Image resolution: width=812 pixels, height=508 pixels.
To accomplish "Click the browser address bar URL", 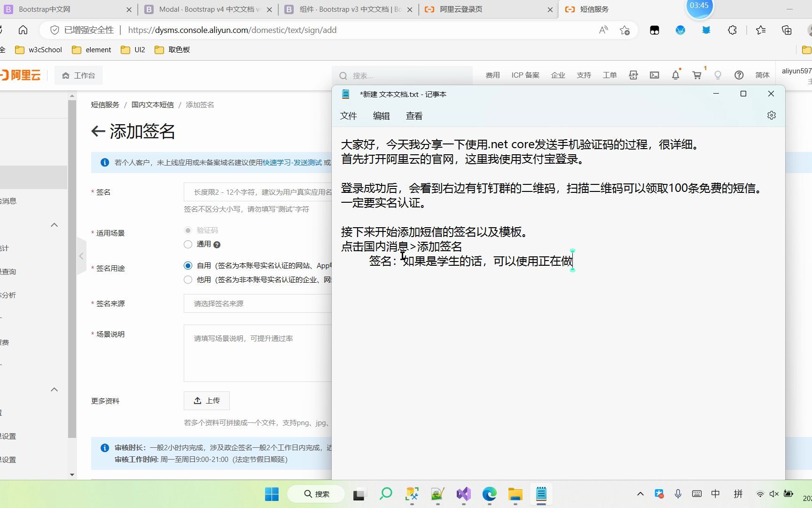I will [x=232, y=30].
